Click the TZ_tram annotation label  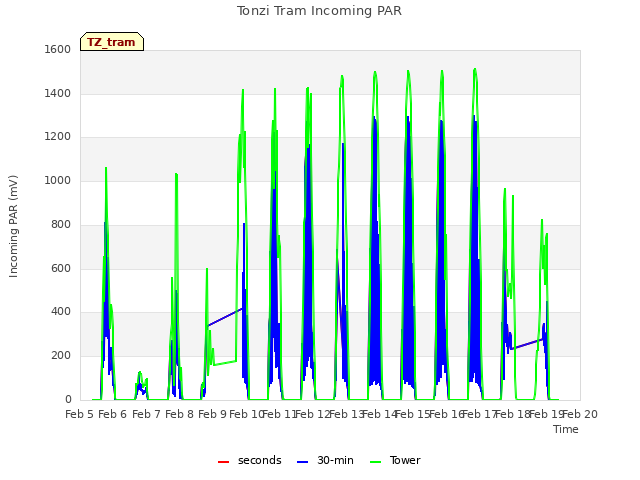(111, 42)
